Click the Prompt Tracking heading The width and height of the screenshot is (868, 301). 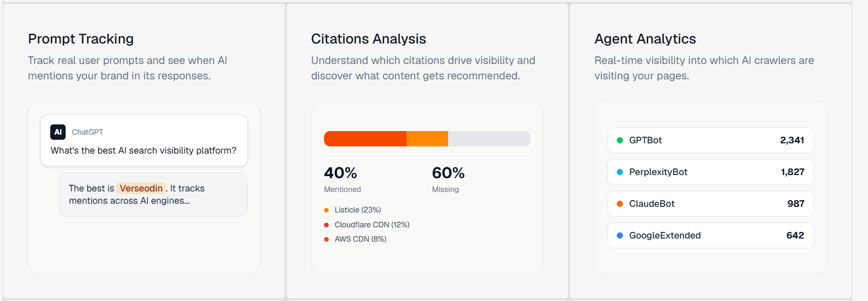tap(81, 39)
